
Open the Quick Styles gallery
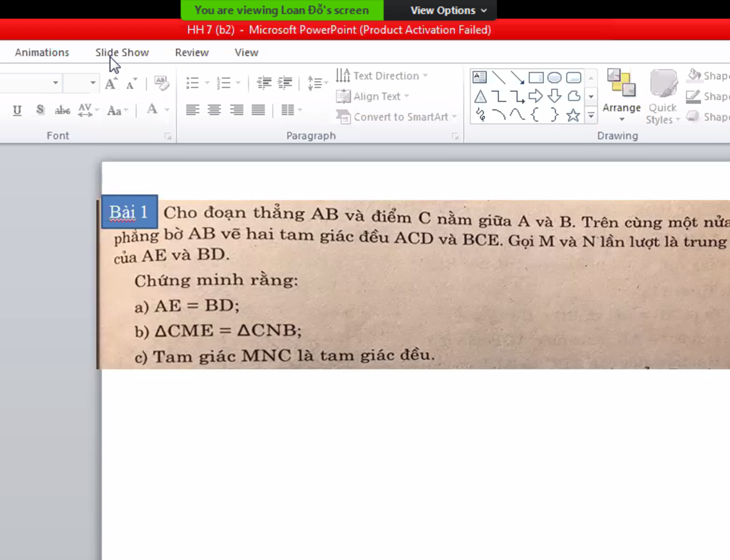pos(663,97)
